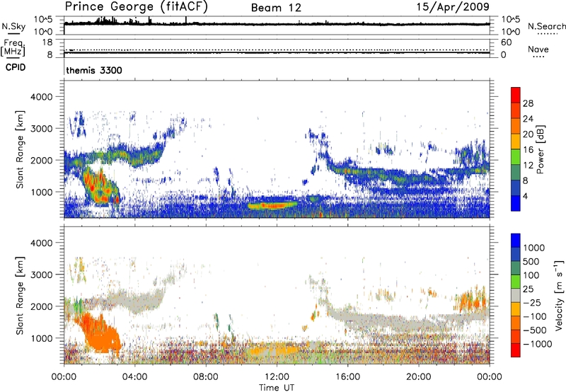Click the solid line sample under N.Sky
Screen dimensions: 566x392
tap(13, 33)
